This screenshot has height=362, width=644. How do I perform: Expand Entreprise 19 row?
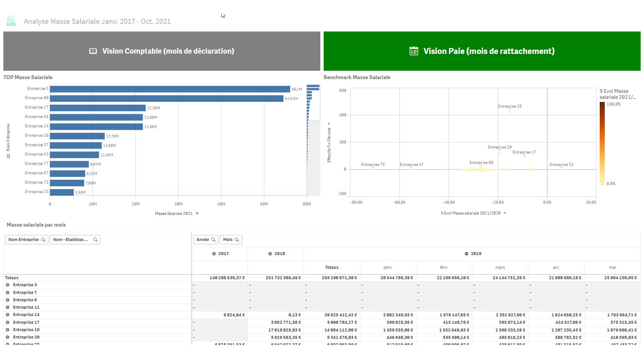pos(7,330)
